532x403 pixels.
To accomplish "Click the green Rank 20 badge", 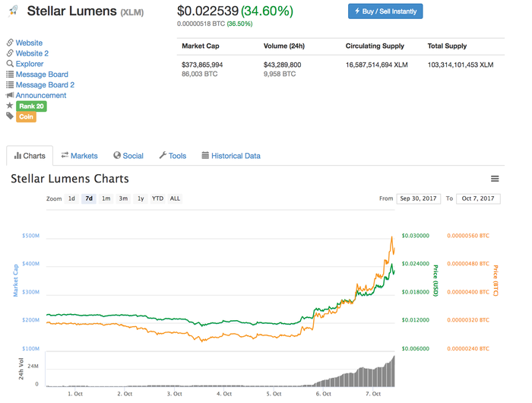I will [31, 106].
